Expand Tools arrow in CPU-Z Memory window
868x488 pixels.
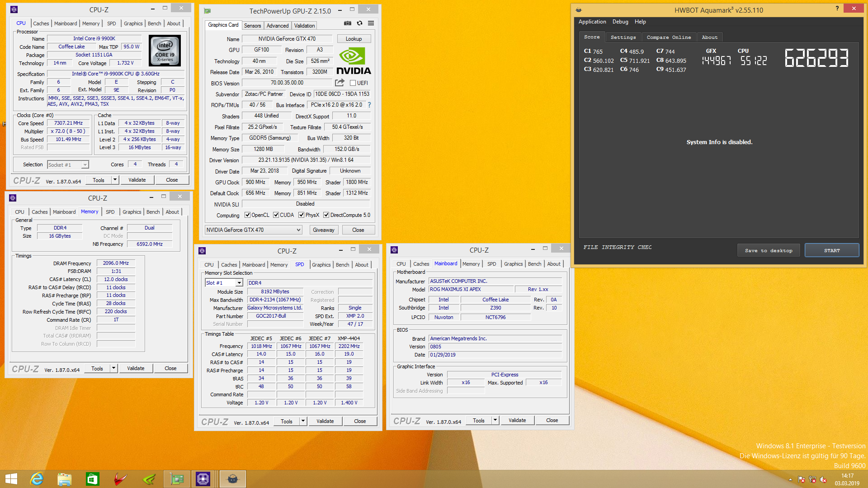click(x=113, y=368)
